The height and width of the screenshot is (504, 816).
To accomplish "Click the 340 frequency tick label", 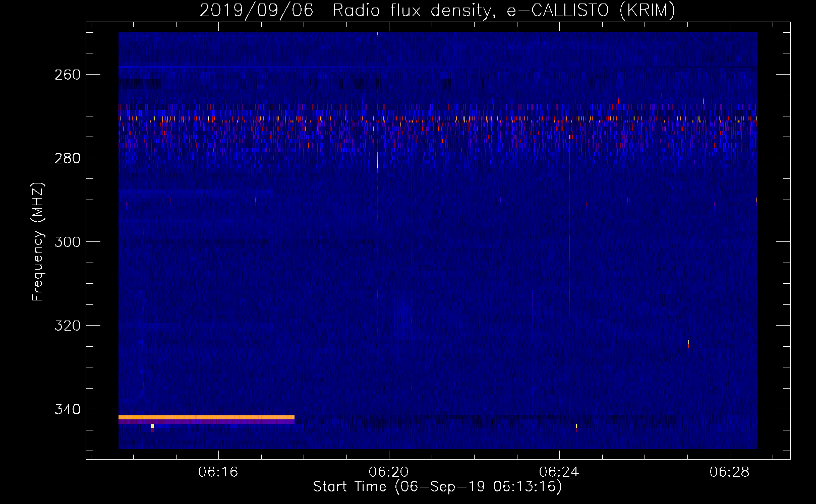I will coord(67,409).
